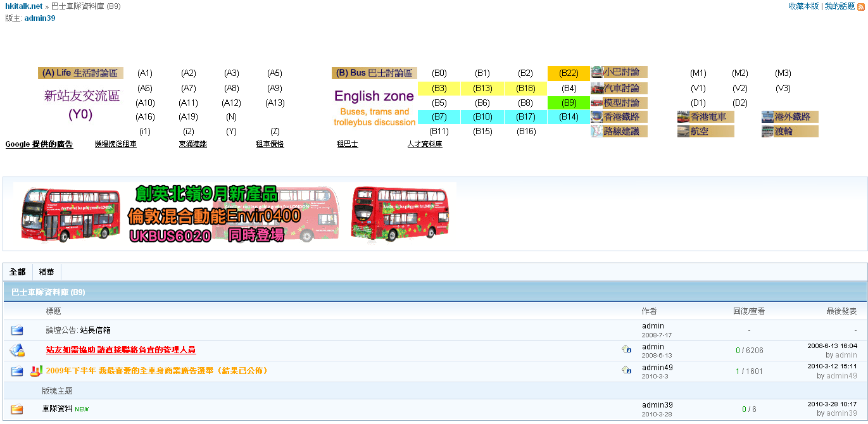The width and height of the screenshot is (868, 424).
Task: Click poll chart icon beside 2009年下半年 thread
Action: (x=36, y=370)
